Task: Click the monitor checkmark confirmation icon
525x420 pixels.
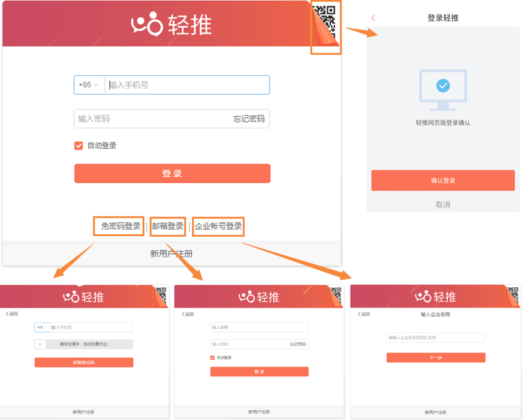Action: click(x=443, y=86)
